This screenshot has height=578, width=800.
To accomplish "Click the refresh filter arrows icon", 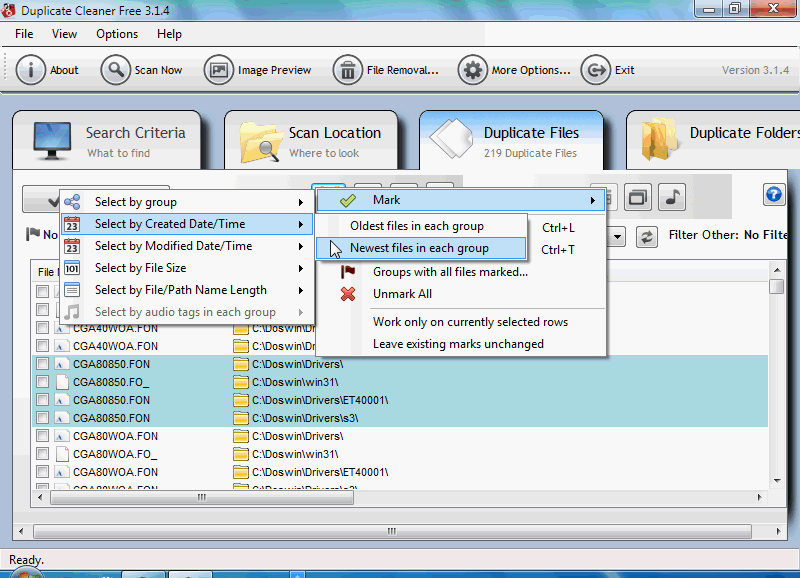I will [x=649, y=236].
